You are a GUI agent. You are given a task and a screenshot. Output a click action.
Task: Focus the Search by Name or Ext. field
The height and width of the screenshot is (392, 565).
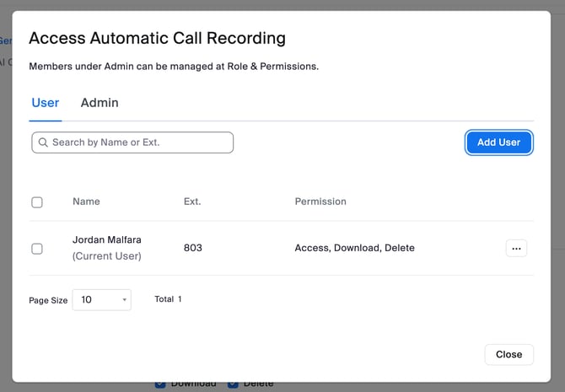139,142
